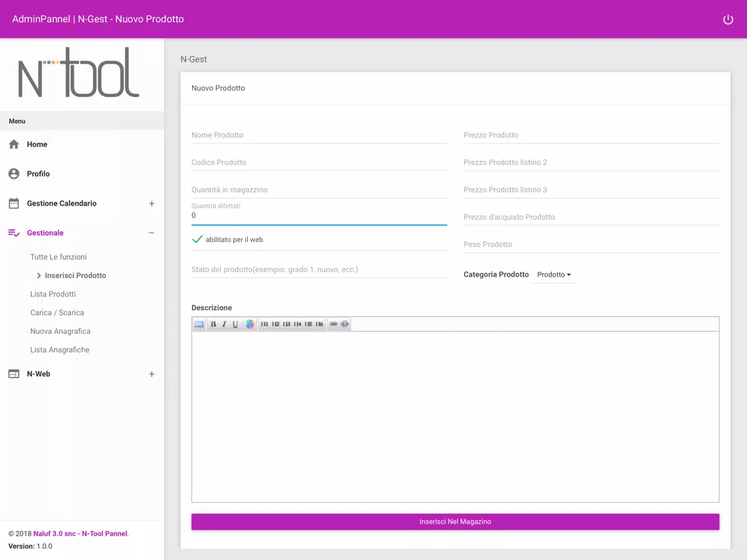747x560 pixels.
Task: Apply bold formatting in the description editor
Action: [x=213, y=324]
